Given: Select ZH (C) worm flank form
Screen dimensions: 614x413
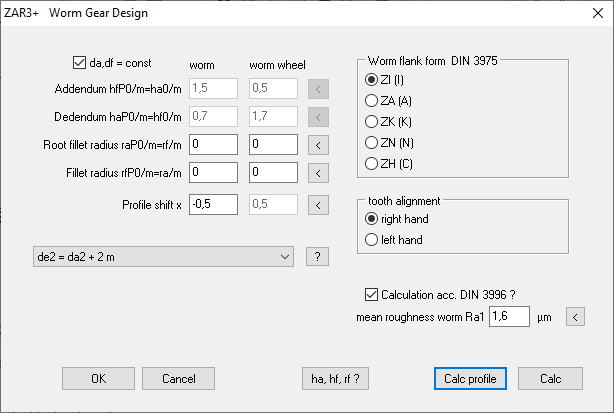Looking at the screenshot, I should click(x=373, y=163).
